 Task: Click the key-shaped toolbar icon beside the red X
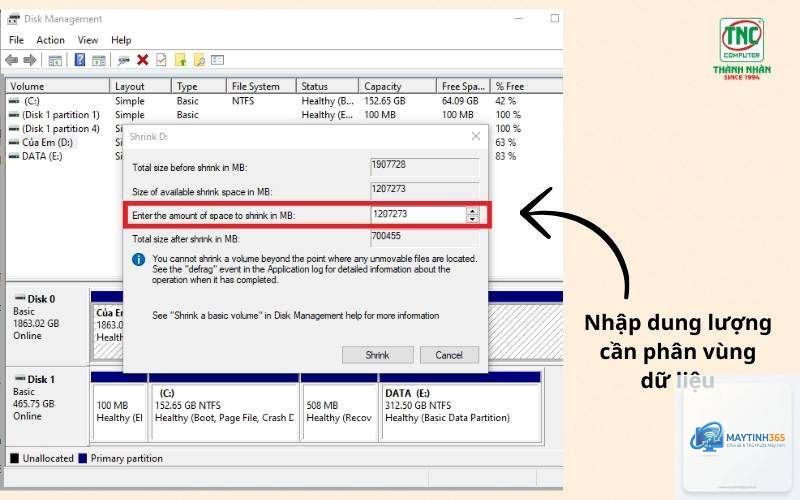point(123,60)
